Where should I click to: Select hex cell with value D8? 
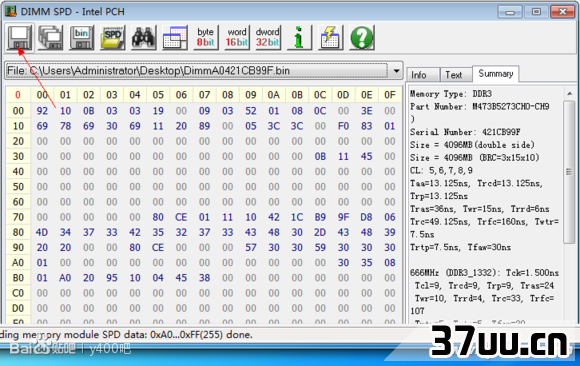click(367, 217)
